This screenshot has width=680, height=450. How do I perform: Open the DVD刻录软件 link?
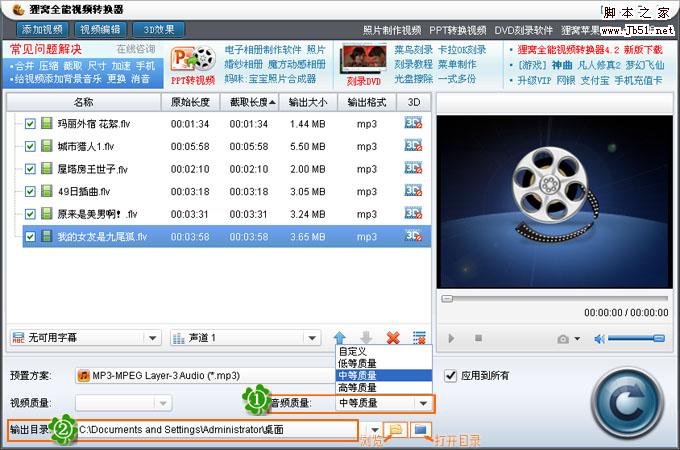(523, 30)
